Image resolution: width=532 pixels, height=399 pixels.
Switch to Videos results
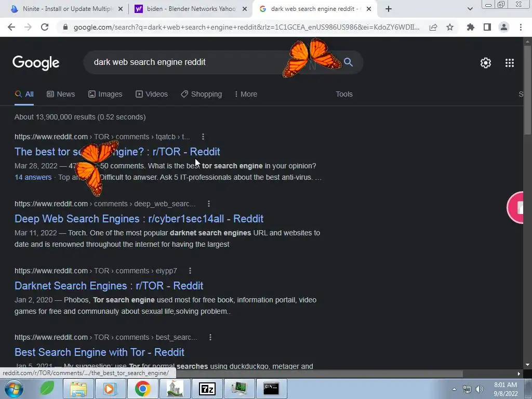click(x=152, y=95)
